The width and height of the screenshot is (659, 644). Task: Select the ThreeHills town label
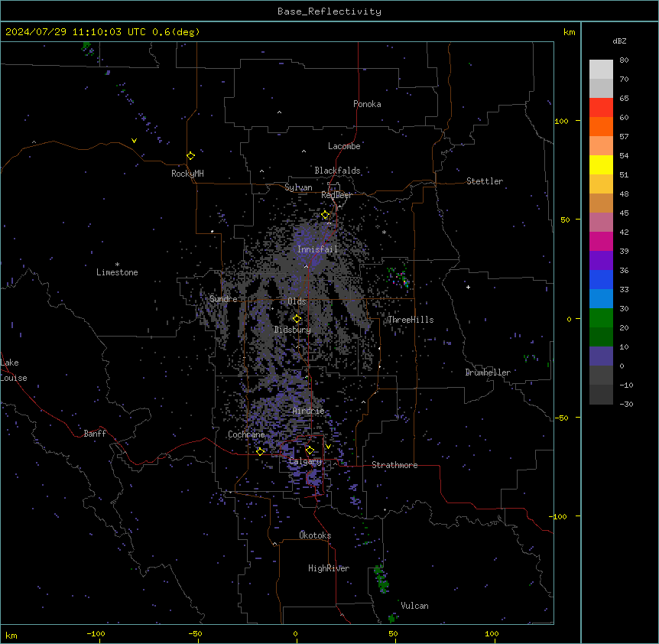411,320
